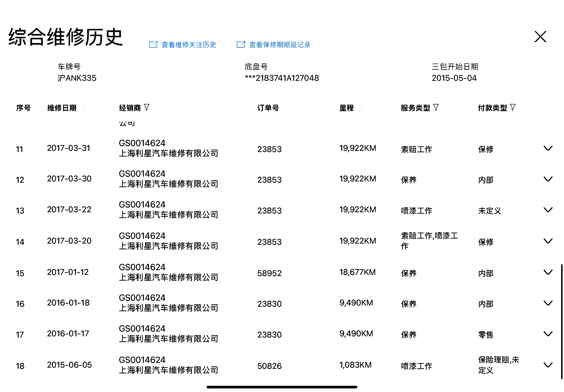Viewport: 564px width, 392px height.
Task: Expand row 11 dated 2017-03-31
Action: [548, 148]
